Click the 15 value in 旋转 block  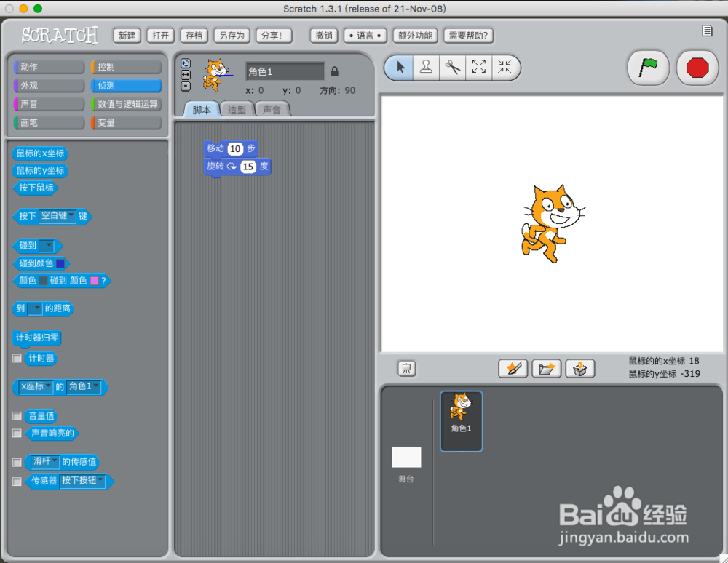tap(248, 167)
